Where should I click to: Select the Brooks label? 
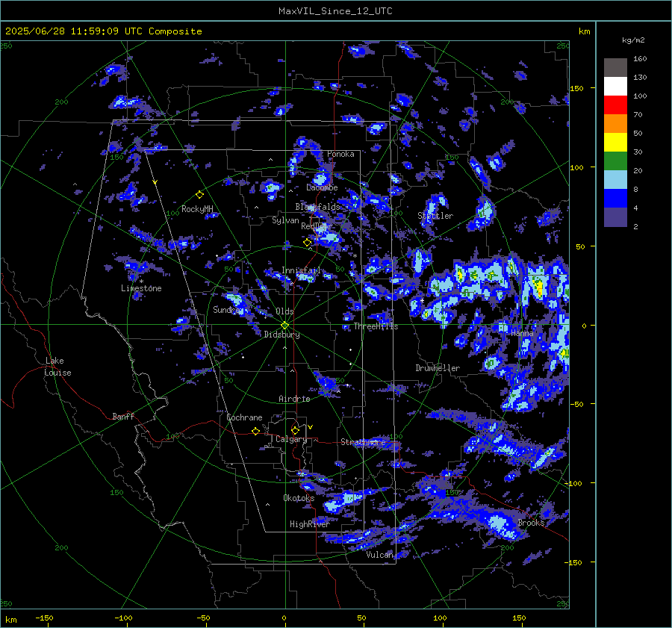[x=531, y=523]
